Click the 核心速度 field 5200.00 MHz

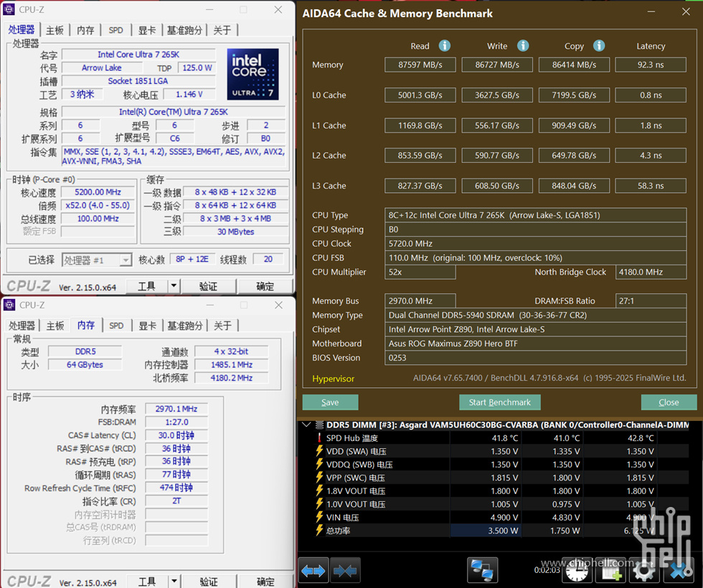pos(98,192)
